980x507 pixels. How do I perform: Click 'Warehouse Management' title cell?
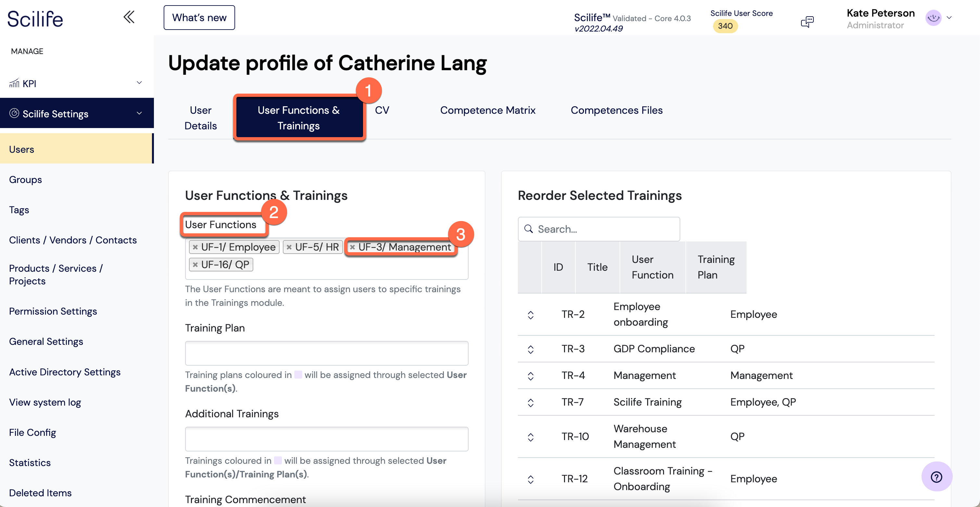(645, 436)
